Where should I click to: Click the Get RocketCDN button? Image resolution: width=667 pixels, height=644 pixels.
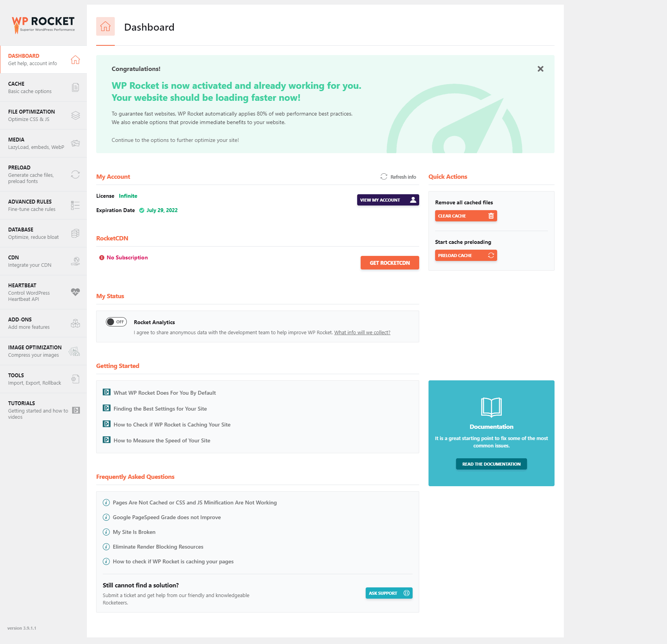click(x=390, y=263)
